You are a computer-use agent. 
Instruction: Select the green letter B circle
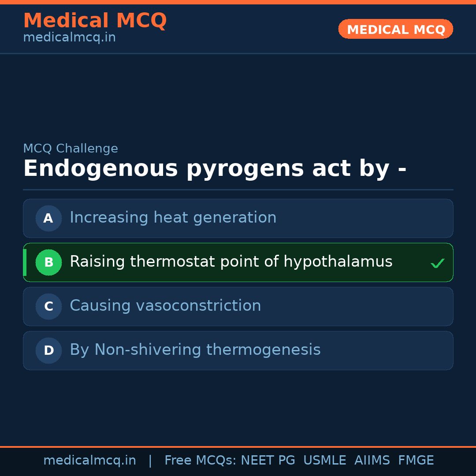coord(48,262)
